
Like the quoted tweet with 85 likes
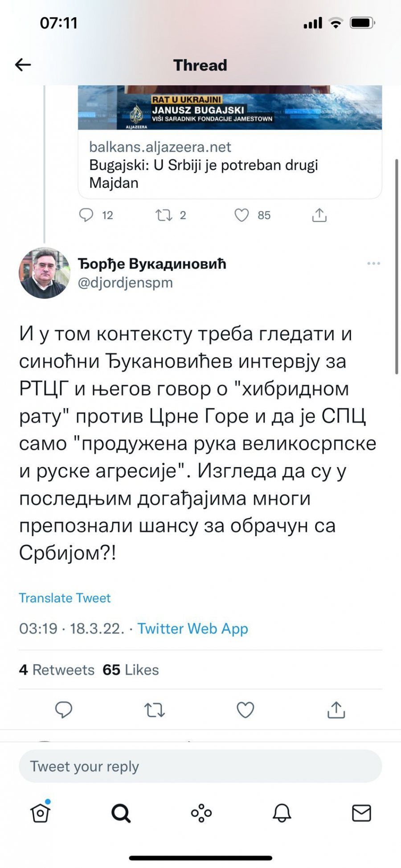(x=241, y=215)
